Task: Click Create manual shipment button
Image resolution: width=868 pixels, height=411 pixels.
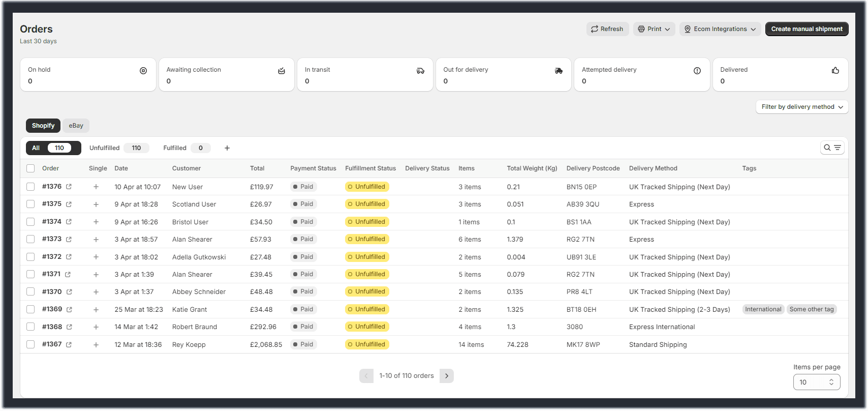Action: click(807, 29)
